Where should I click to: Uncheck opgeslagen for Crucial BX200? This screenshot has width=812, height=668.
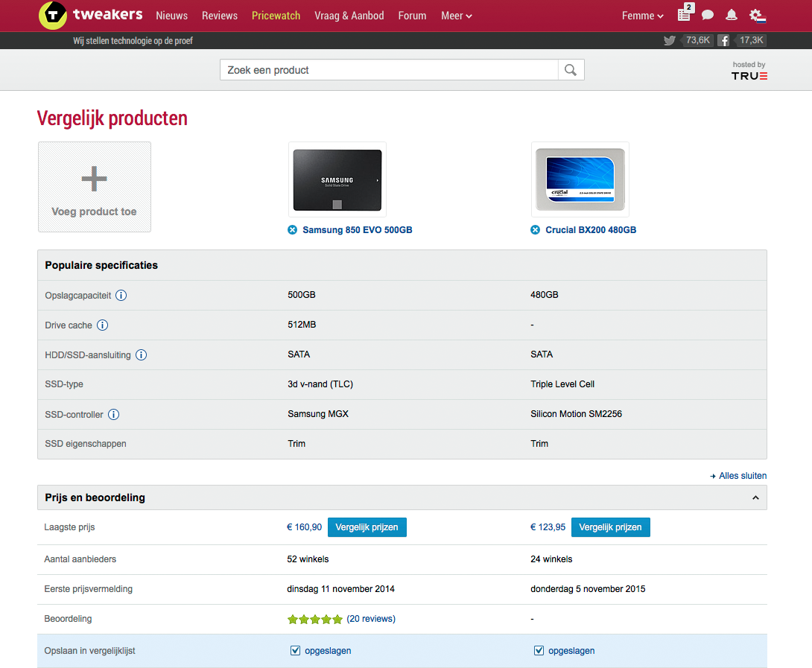[x=539, y=650]
